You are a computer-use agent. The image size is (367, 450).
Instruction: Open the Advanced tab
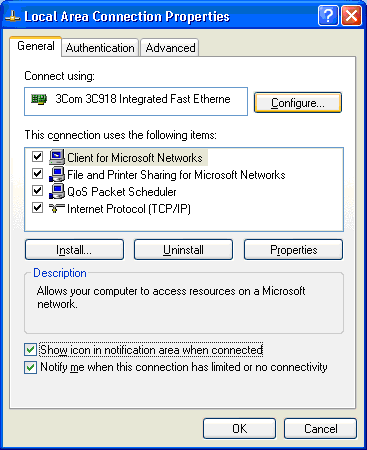pyautogui.click(x=170, y=48)
